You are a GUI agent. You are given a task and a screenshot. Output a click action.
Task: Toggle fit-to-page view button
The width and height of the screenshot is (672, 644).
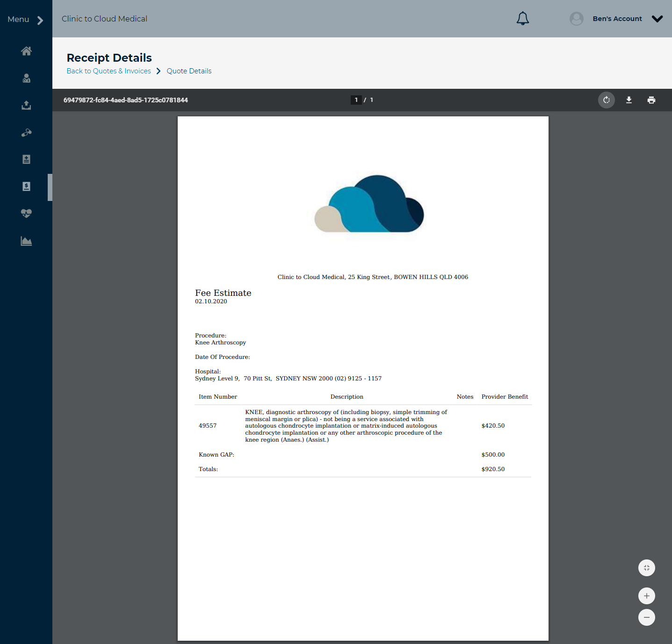click(647, 568)
